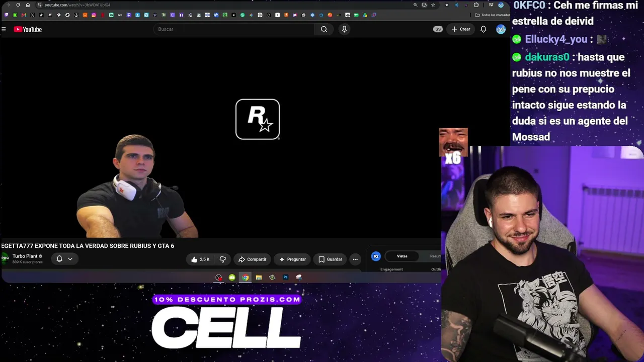Click the browser address bar URL
The image size is (644, 362).
click(x=77, y=5)
